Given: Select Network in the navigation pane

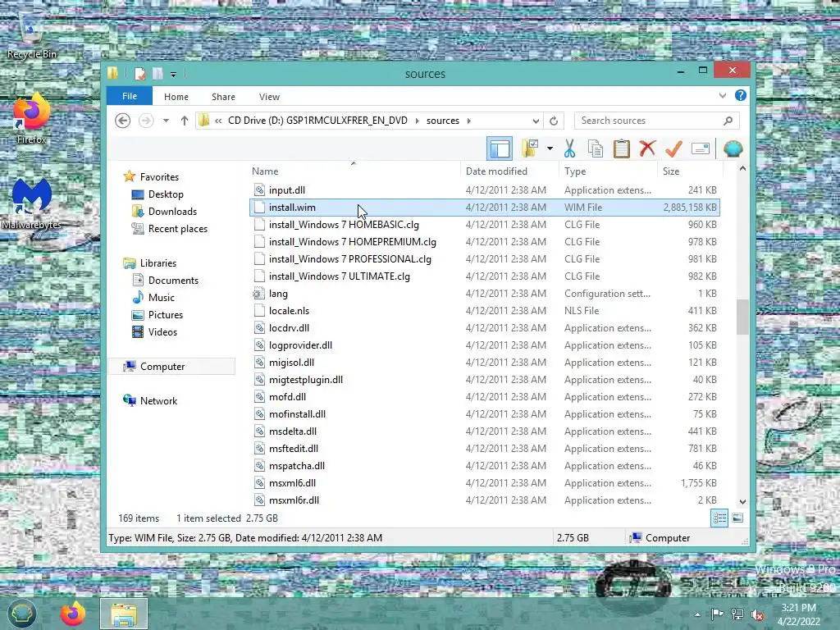Looking at the screenshot, I should click(158, 400).
